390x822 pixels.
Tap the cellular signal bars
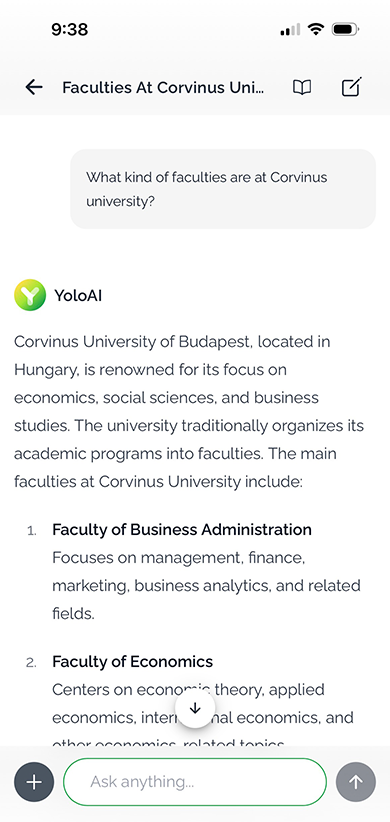click(x=290, y=30)
